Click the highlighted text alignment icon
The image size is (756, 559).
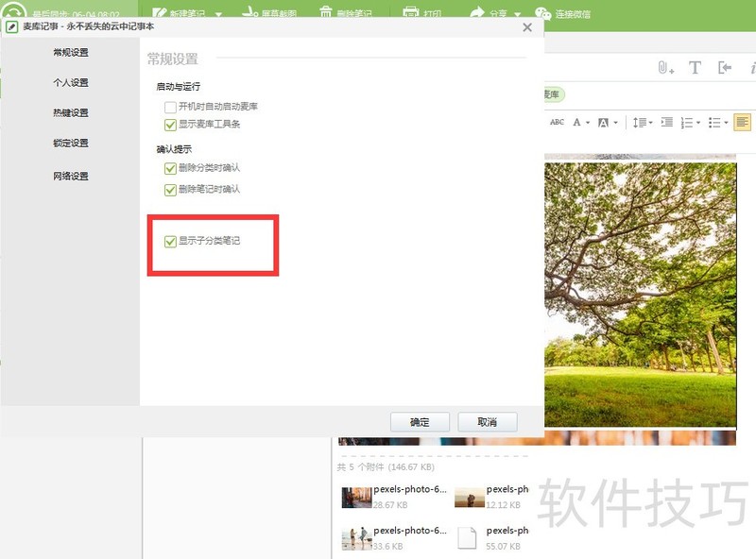pos(741,123)
